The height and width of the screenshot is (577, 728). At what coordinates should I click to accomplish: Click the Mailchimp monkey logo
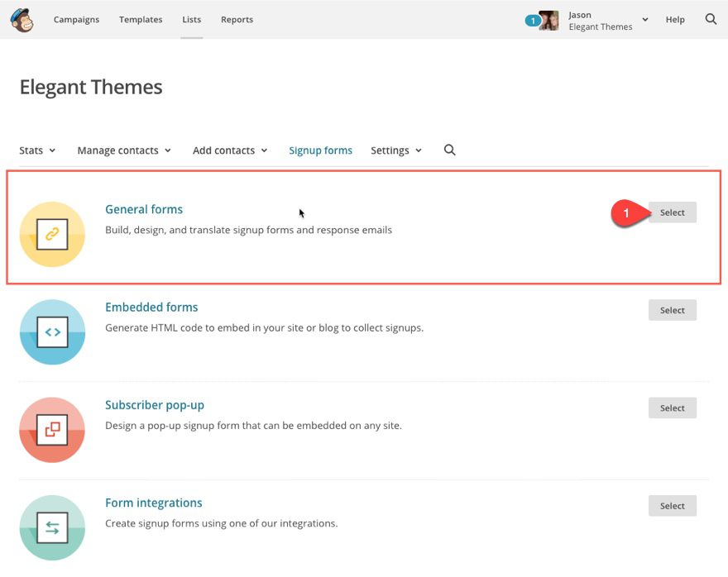click(x=22, y=20)
